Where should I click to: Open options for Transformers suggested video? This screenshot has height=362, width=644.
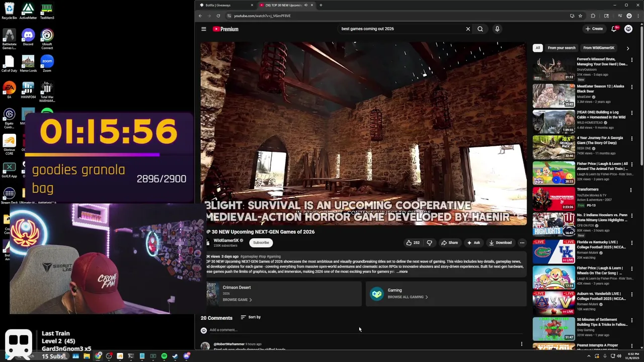pyautogui.click(x=631, y=190)
